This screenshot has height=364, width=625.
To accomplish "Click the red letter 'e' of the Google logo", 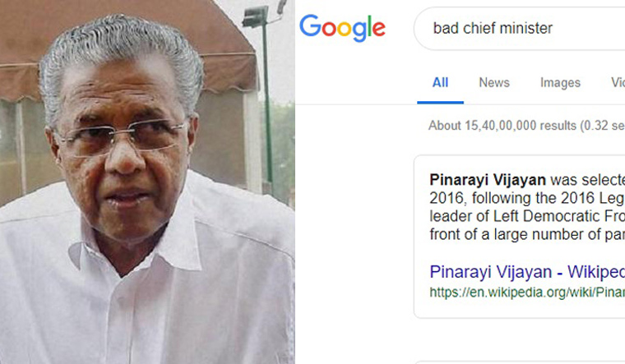I will (x=379, y=30).
